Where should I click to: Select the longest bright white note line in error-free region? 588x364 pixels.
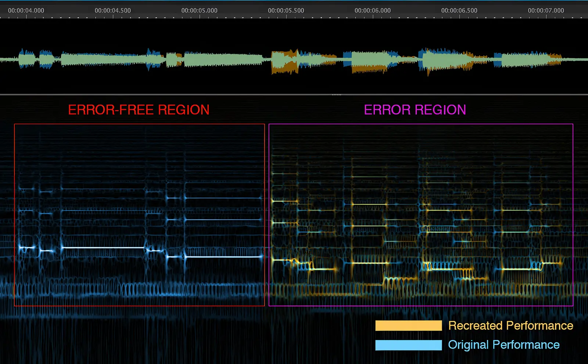point(103,248)
